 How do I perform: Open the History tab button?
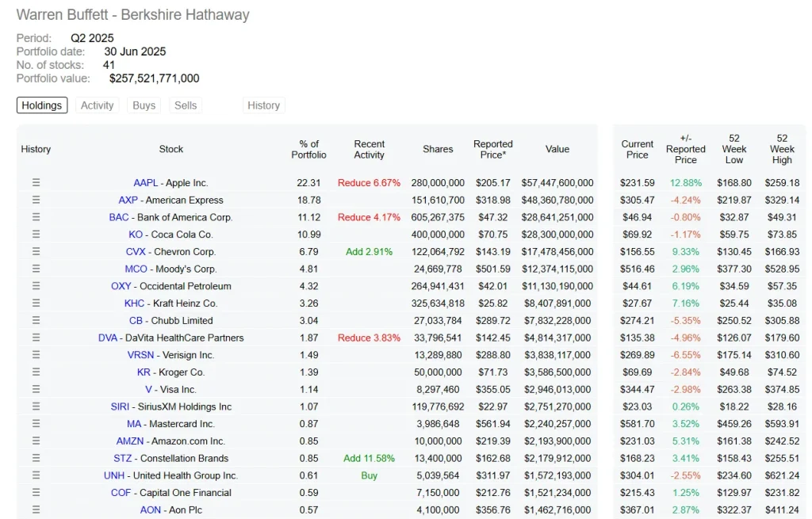point(263,105)
